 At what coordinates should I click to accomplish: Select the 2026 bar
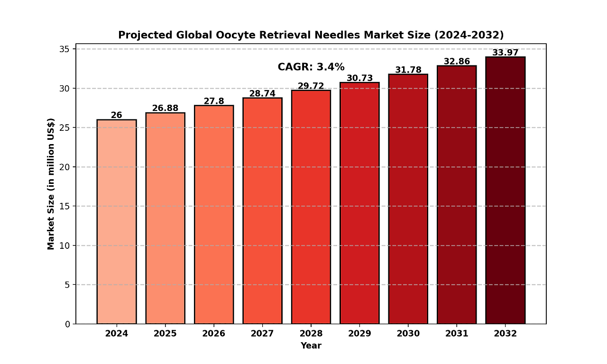214,215
